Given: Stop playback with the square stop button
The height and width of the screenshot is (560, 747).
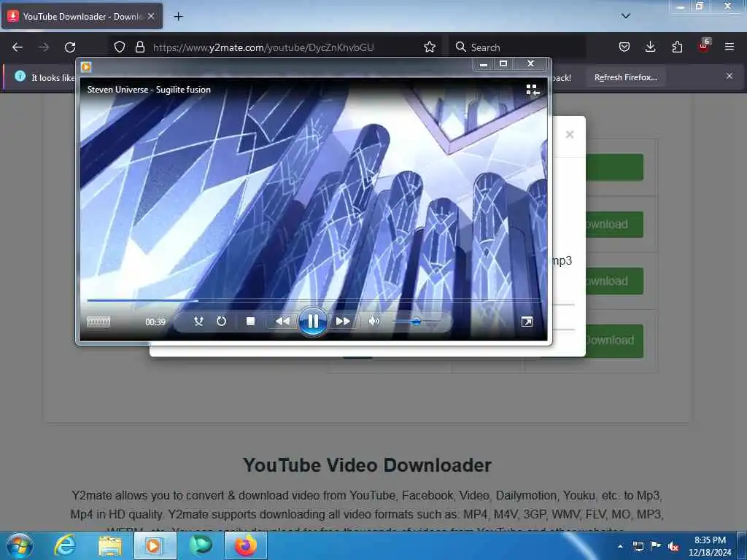Looking at the screenshot, I should coord(251,322).
